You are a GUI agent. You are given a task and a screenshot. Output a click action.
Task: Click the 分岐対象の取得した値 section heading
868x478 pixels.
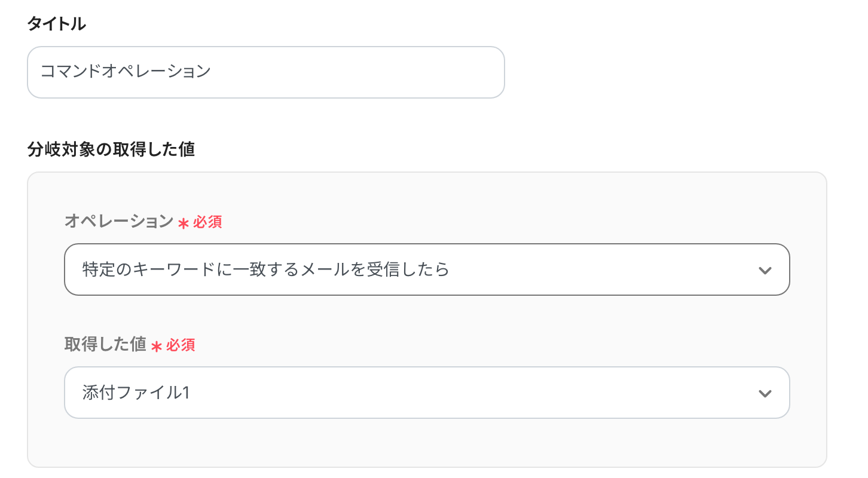[111, 149]
